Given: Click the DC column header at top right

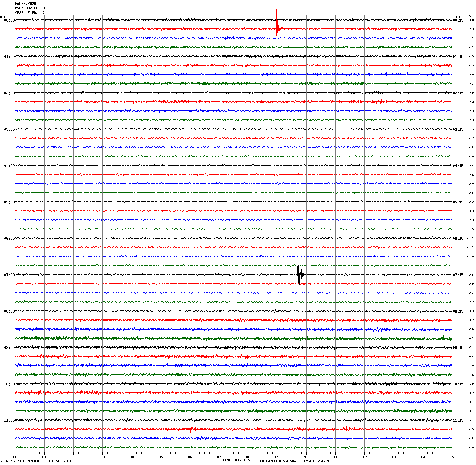Looking at the screenshot, I should [x=470, y=16].
